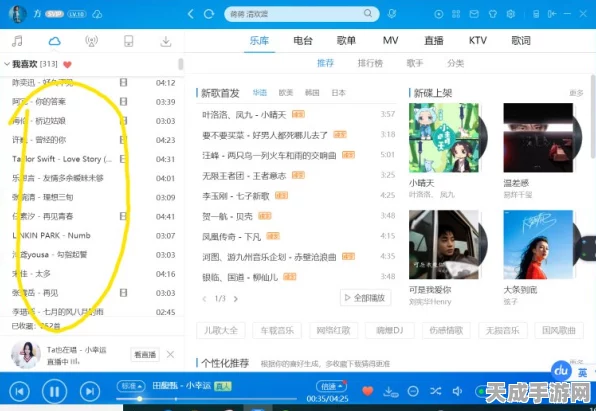Open the 小晴天 album cover
The width and height of the screenshot is (596, 411).
(444, 138)
